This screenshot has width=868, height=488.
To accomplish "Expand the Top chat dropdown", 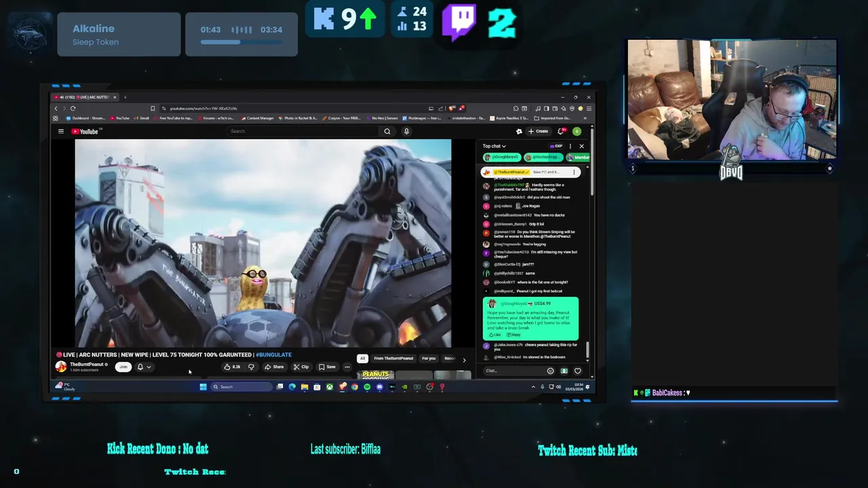I will pos(494,146).
